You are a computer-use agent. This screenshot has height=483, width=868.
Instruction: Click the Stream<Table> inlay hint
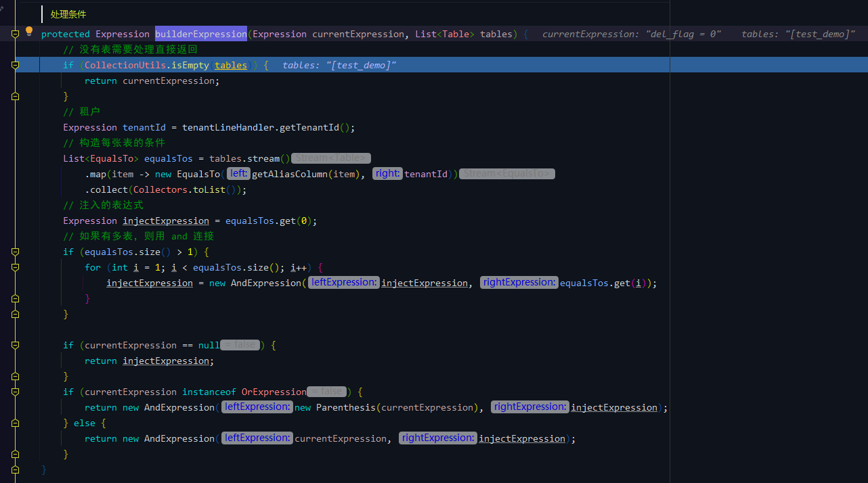pyautogui.click(x=331, y=158)
